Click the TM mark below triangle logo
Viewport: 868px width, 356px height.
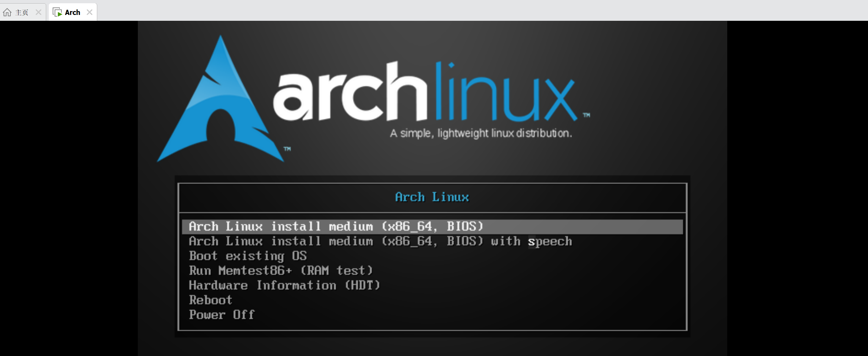point(287,148)
